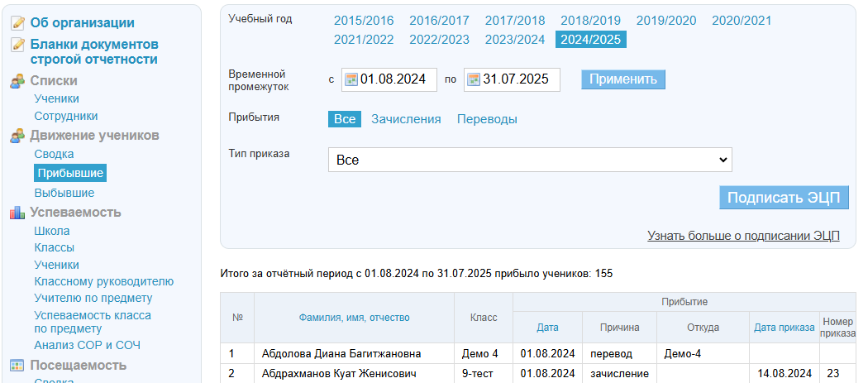This screenshot has height=383, width=868.
Task: Open the Тип приказа dropdown
Action: [x=530, y=160]
